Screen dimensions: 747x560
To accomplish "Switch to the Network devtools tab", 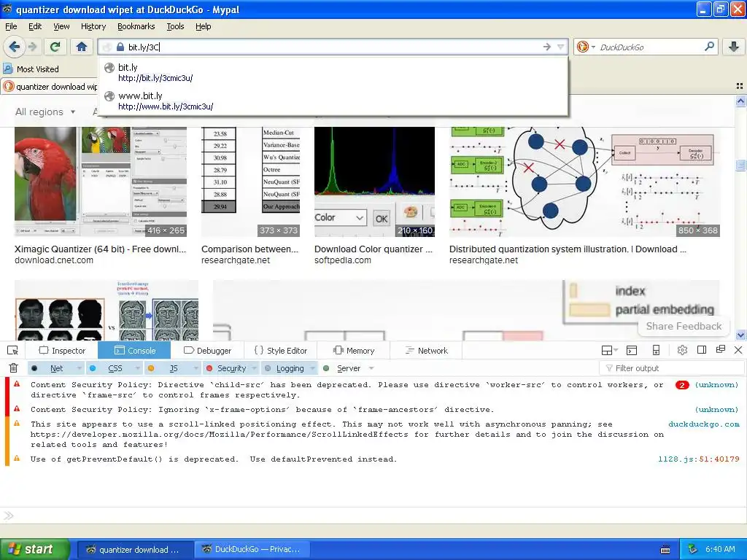I will [x=426, y=351].
